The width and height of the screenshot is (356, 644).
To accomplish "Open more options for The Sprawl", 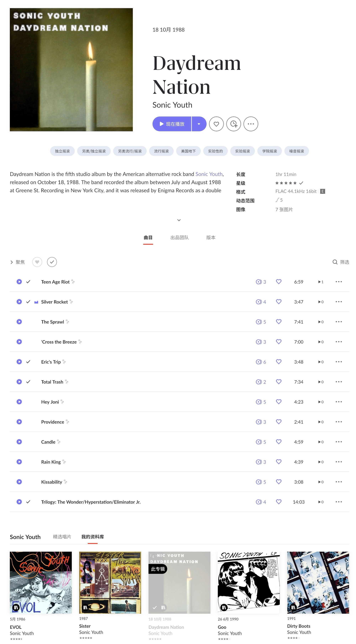I will pyautogui.click(x=339, y=322).
